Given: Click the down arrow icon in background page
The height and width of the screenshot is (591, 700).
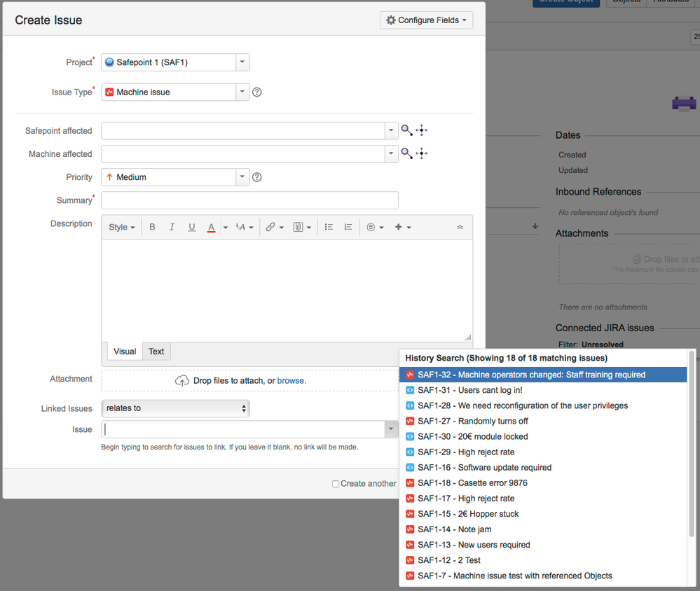Looking at the screenshot, I should [x=535, y=226].
